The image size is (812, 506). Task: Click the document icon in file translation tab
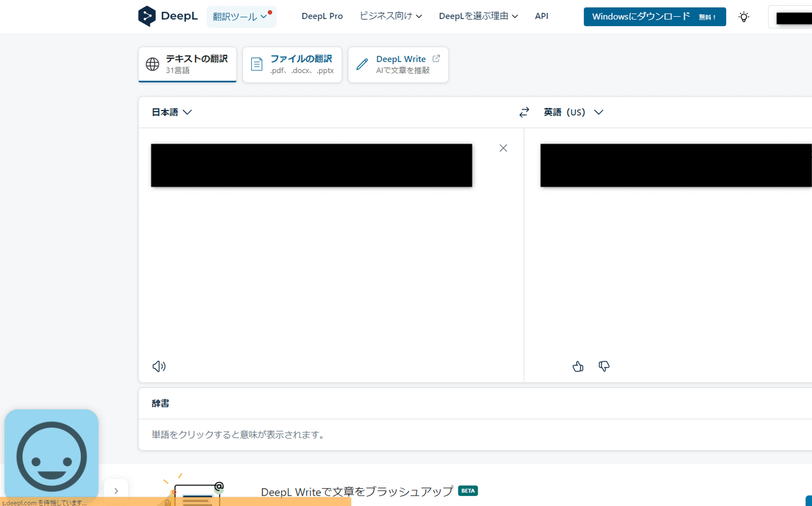[256, 64]
